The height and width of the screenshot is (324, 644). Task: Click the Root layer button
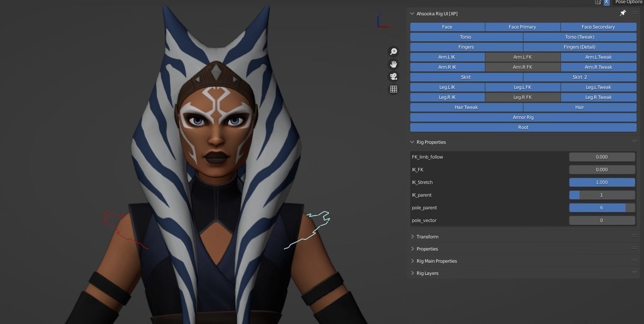click(x=523, y=127)
